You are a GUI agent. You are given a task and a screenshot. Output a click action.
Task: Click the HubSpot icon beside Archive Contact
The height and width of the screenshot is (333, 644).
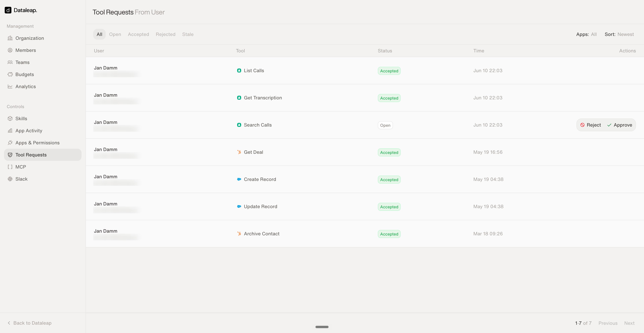coord(239,234)
